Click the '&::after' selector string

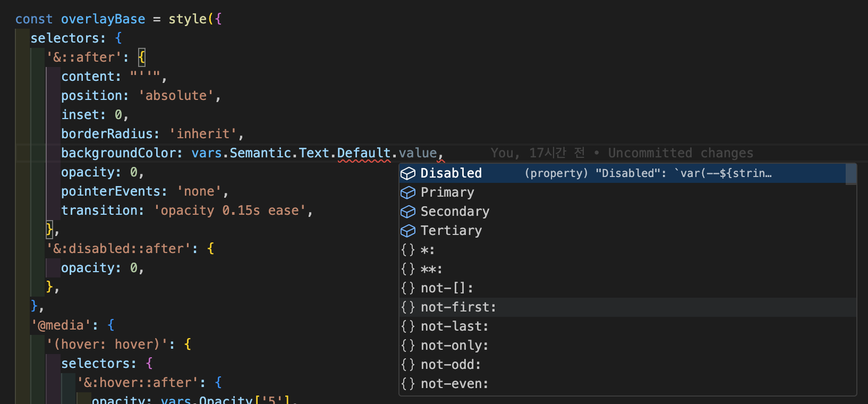(84, 57)
